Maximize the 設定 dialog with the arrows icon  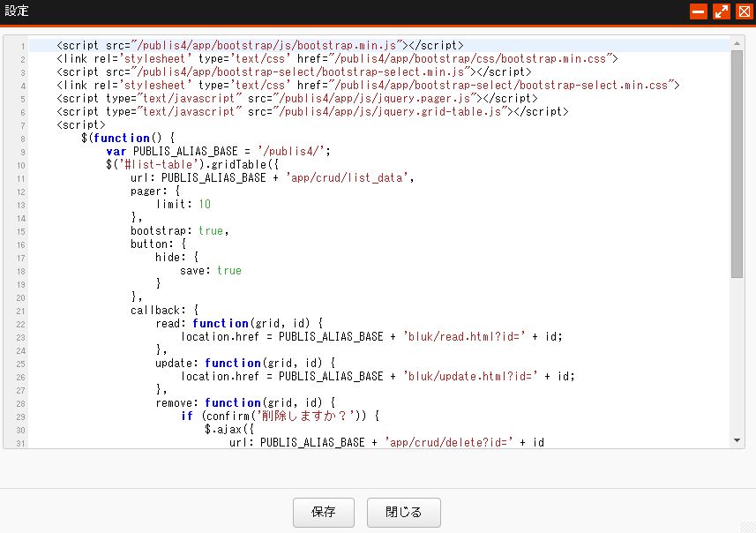(x=722, y=11)
